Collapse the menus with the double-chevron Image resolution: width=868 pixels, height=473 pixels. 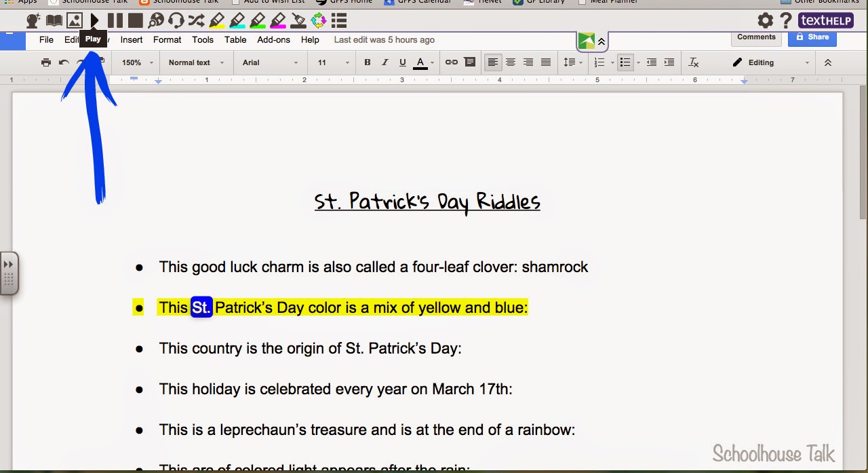(x=828, y=62)
